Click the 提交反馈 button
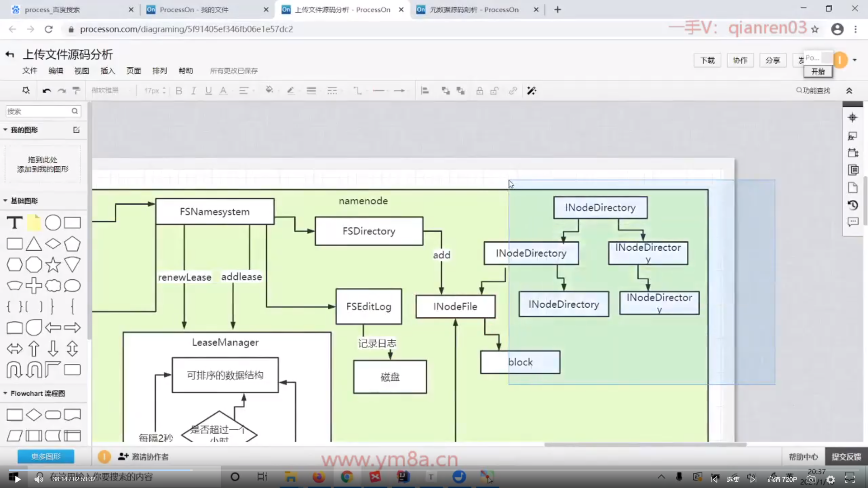This screenshot has height=488, width=868. pyautogui.click(x=846, y=457)
